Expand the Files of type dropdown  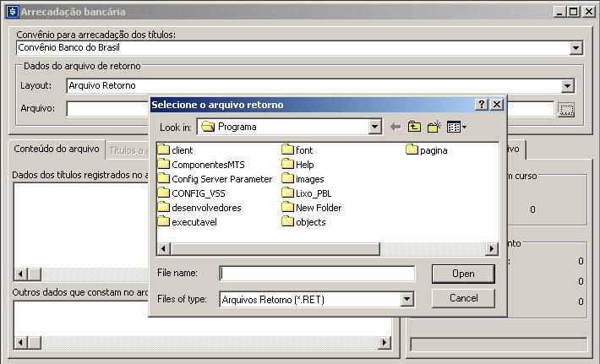407,299
